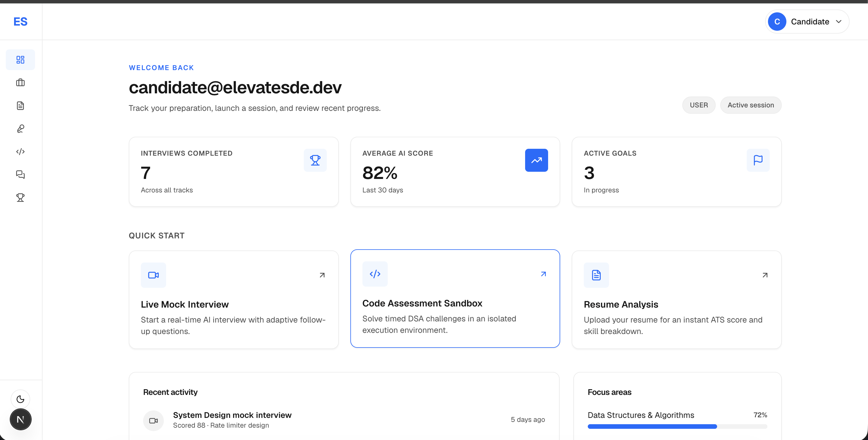Toggle dark mode moon button
Screen dimensions: 868x440
coord(21,399)
